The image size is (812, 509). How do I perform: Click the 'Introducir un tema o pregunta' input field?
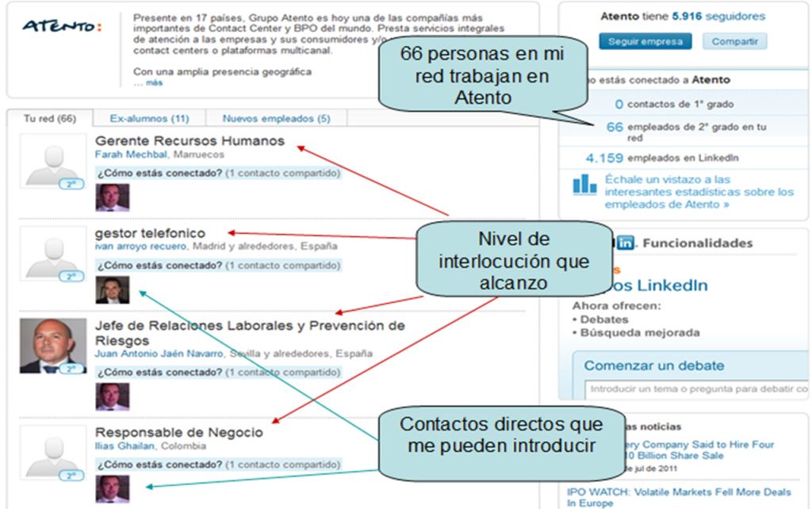pos(696,388)
